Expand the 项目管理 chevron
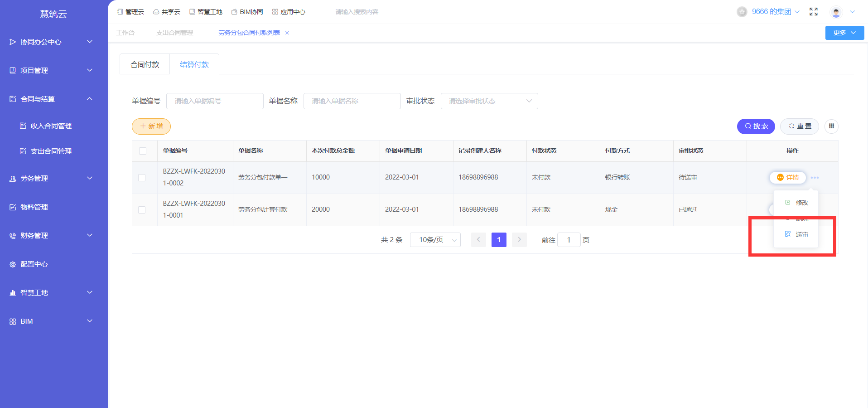 tap(90, 70)
